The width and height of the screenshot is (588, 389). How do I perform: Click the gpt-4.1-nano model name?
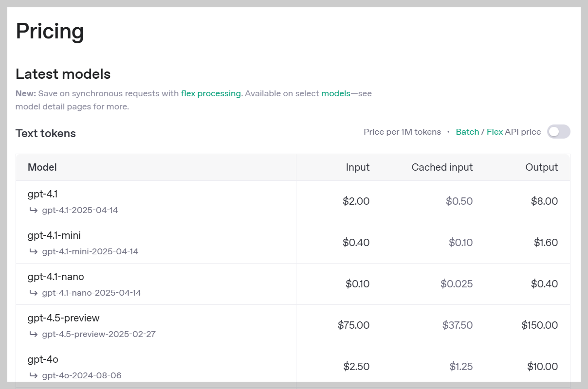point(55,277)
